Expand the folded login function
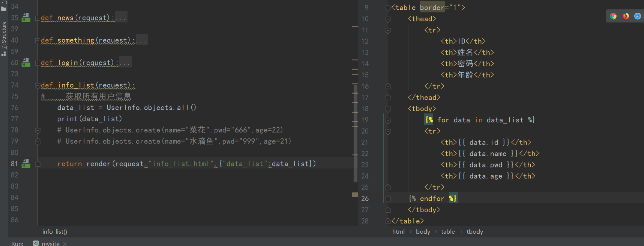Screen dimensions: 644x246 tap(38, 63)
